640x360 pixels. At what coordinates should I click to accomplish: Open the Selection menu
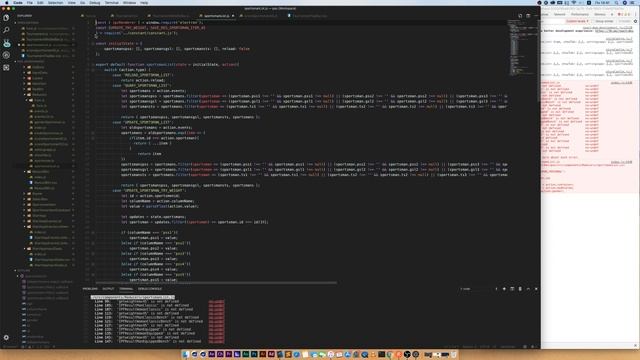point(56,2)
